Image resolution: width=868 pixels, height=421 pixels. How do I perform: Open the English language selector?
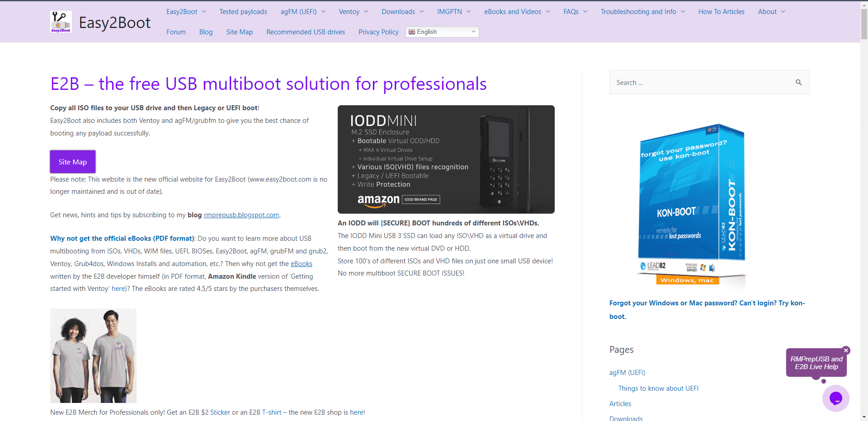[442, 32]
